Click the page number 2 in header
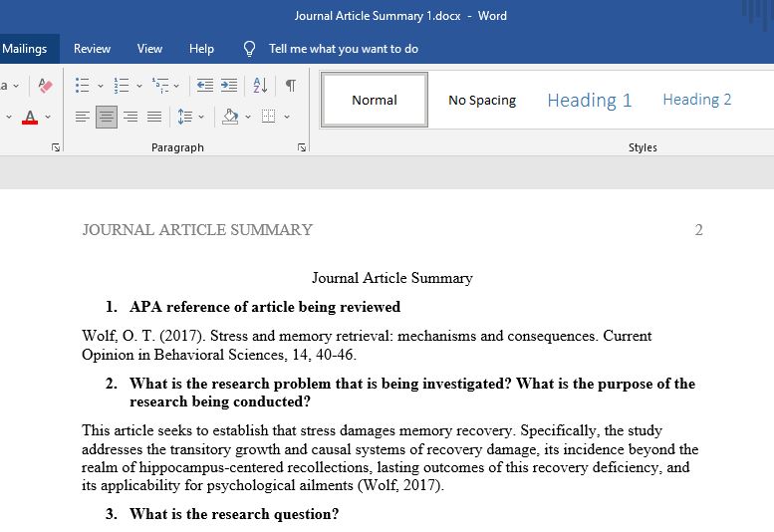The width and height of the screenshot is (774, 532). click(x=698, y=230)
